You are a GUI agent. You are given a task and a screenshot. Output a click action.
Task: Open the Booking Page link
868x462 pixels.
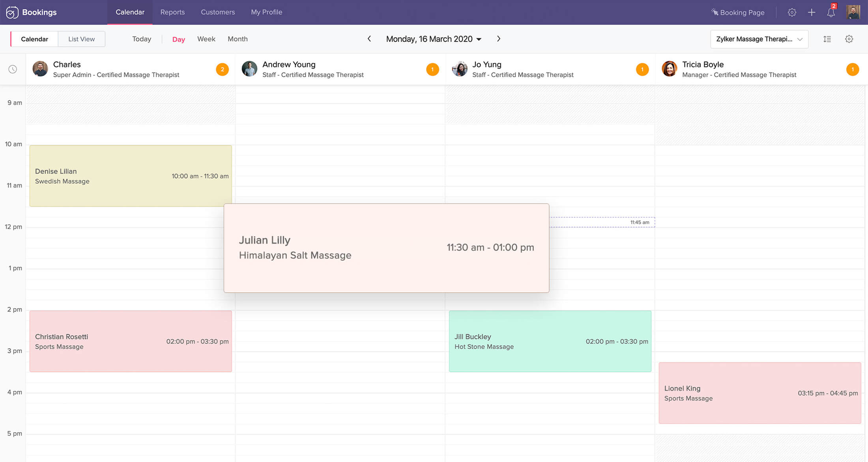pyautogui.click(x=738, y=12)
